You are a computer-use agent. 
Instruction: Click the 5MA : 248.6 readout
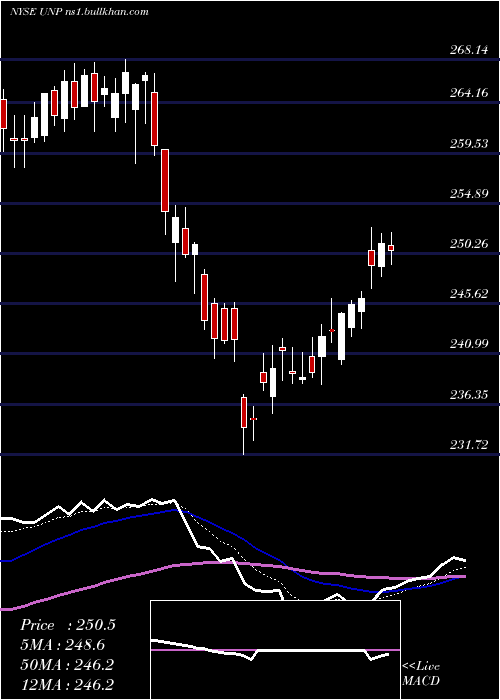pyautogui.click(x=65, y=645)
